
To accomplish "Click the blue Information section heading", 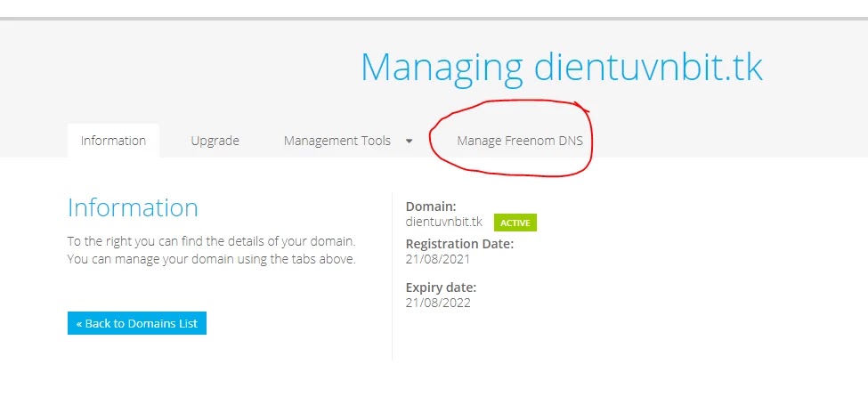I will [x=133, y=207].
